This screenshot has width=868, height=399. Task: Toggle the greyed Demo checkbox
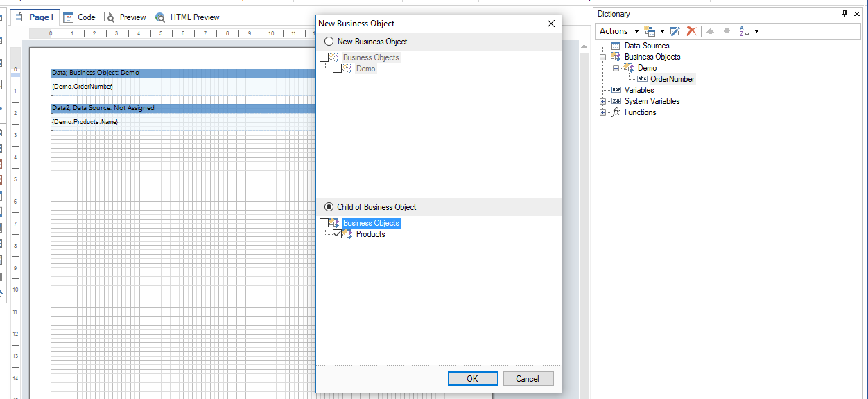[x=337, y=69]
